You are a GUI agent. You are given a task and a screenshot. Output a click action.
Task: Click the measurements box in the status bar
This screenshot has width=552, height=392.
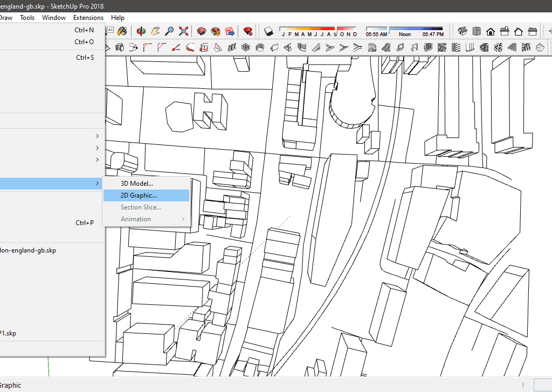(x=542, y=385)
